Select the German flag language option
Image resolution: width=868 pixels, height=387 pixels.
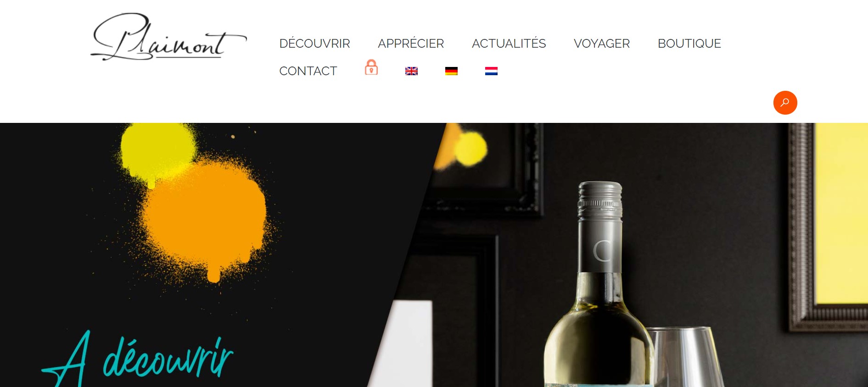(x=451, y=71)
